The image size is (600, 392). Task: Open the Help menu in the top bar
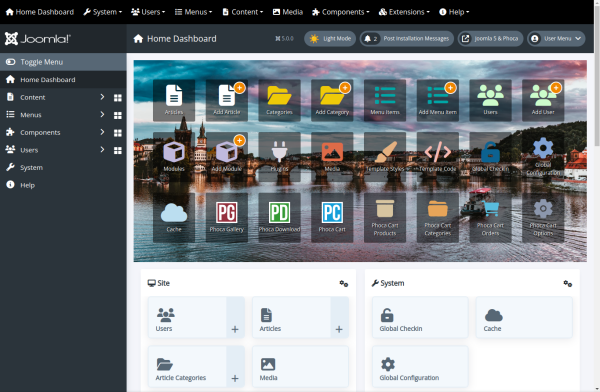[454, 12]
